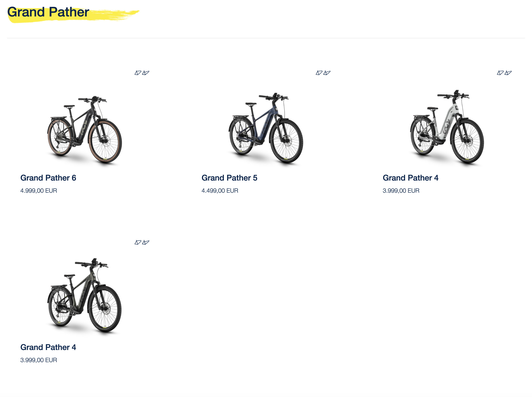Click the Grand Pather heading with yellow brushstroke
The width and height of the screenshot is (532, 397).
48,12
